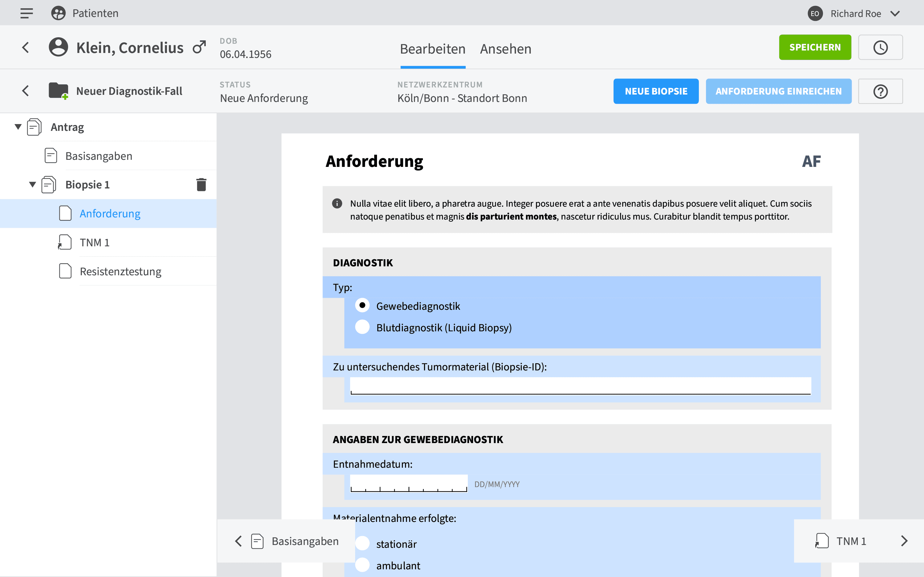Select stationär as Materialentnahme
Screen dimensions: 924x577
point(362,543)
